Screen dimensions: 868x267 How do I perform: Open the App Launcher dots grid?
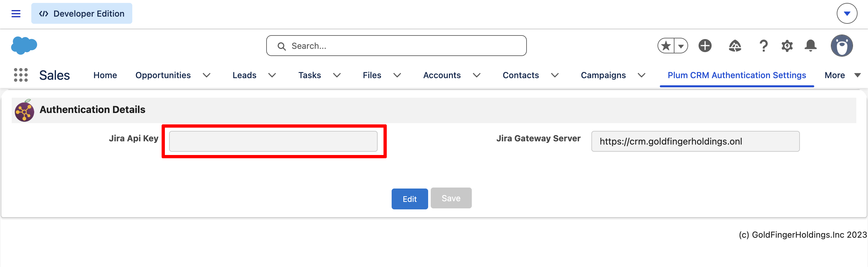pyautogui.click(x=21, y=75)
